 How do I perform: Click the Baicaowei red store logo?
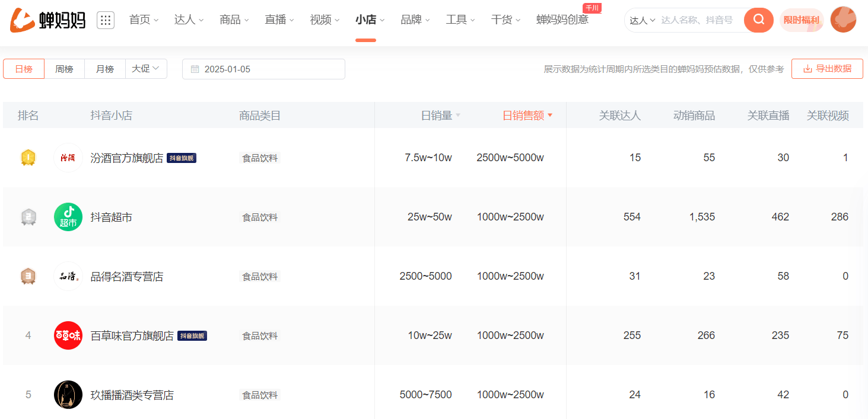pyautogui.click(x=68, y=335)
